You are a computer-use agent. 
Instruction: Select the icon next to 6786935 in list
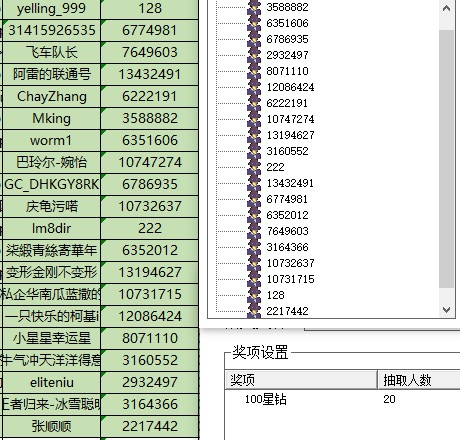point(254,39)
